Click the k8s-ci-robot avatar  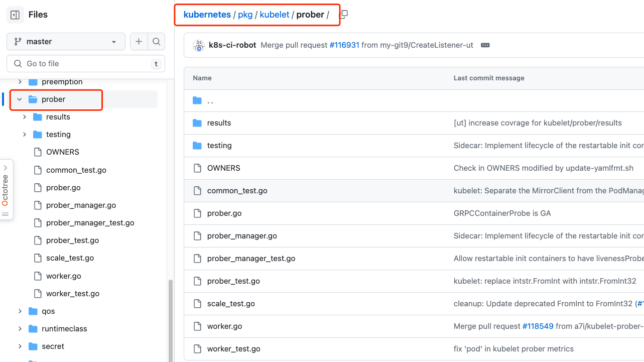click(x=199, y=45)
